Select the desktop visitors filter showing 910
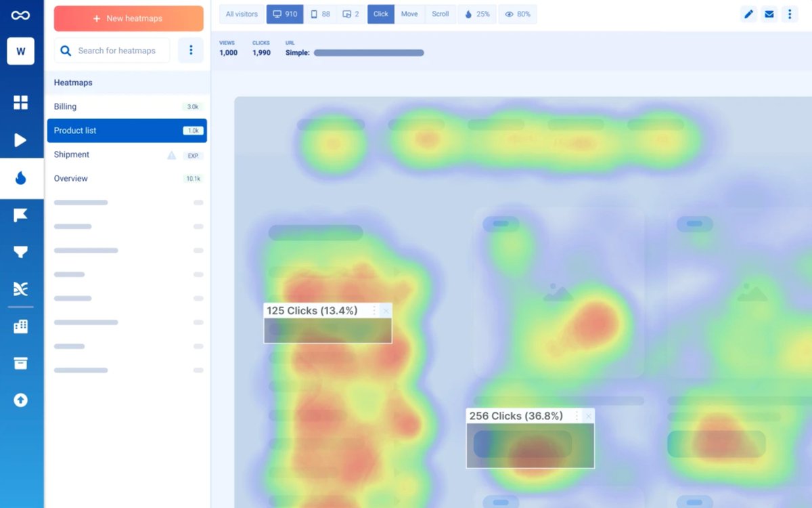Viewport: 812px width, 508px height. (x=284, y=14)
